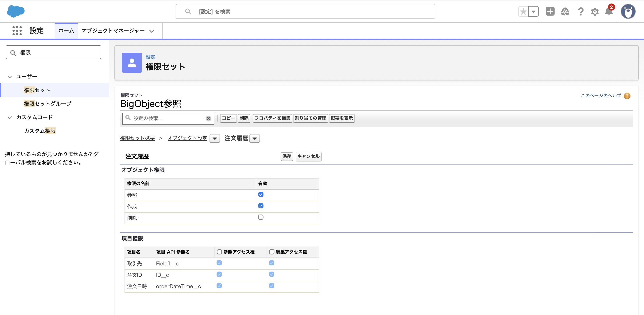Click the BigObject参照 permission set title
The width and height of the screenshot is (644, 315).
[x=151, y=104]
